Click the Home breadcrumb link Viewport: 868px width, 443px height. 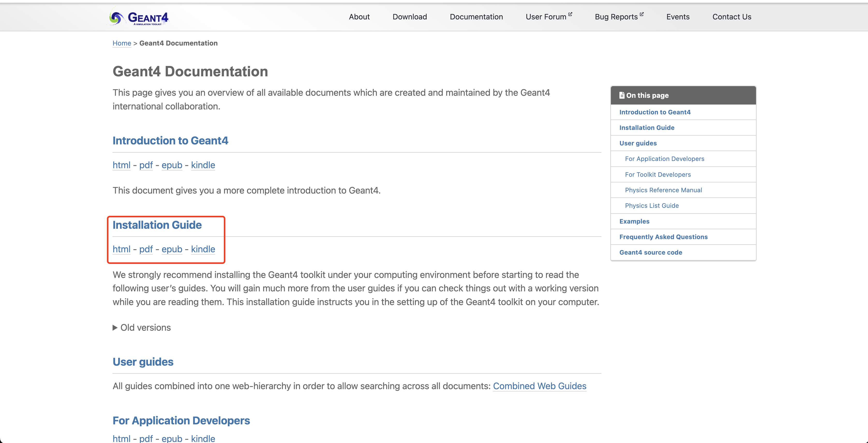[122, 43]
